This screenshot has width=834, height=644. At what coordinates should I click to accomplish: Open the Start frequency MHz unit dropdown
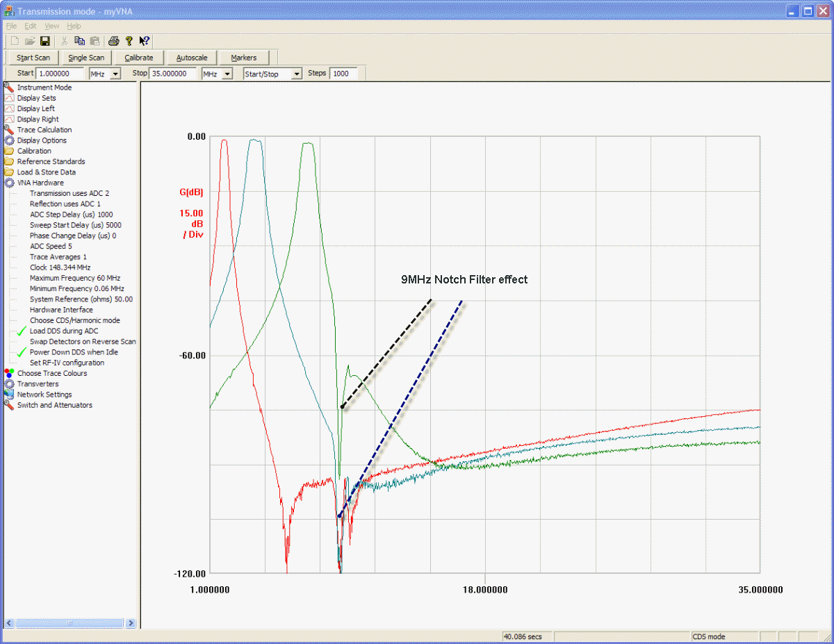(115, 74)
